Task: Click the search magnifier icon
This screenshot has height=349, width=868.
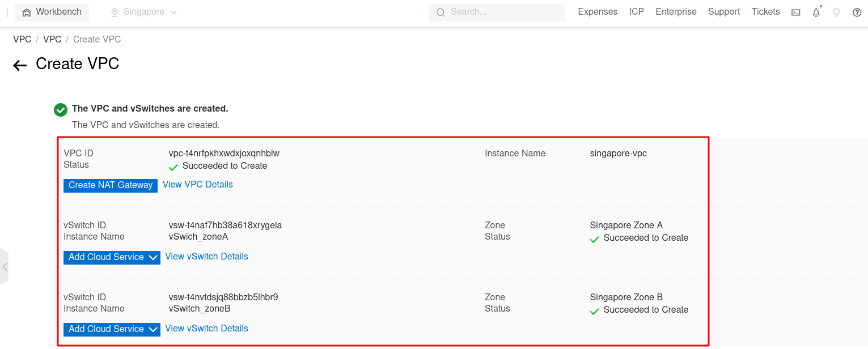Action: [x=441, y=12]
